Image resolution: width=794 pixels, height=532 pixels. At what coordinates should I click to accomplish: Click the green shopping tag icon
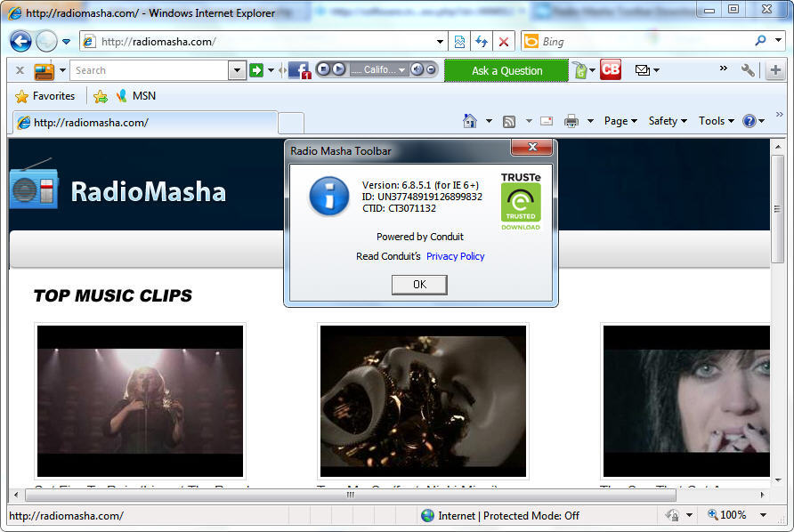(x=580, y=71)
